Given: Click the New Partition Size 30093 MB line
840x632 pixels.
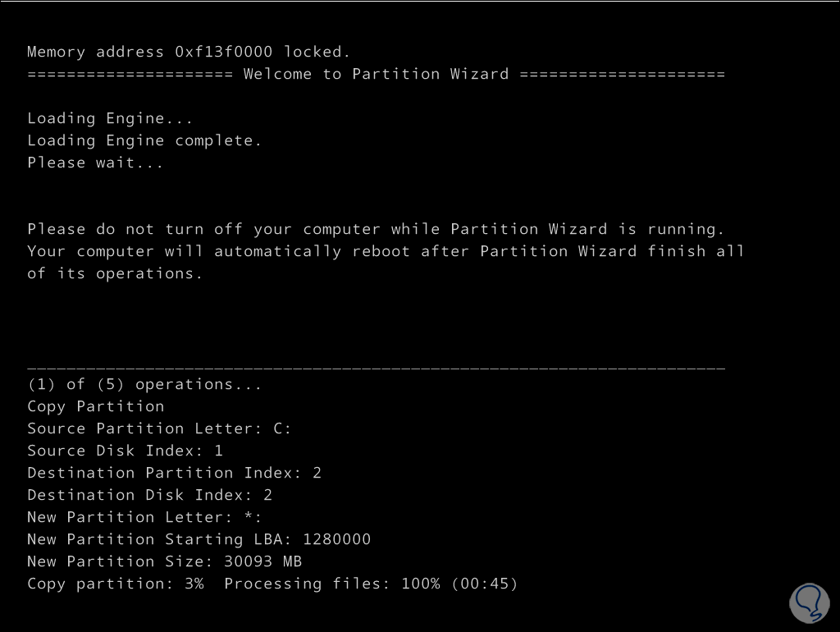Looking at the screenshot, I should point(164,561).
